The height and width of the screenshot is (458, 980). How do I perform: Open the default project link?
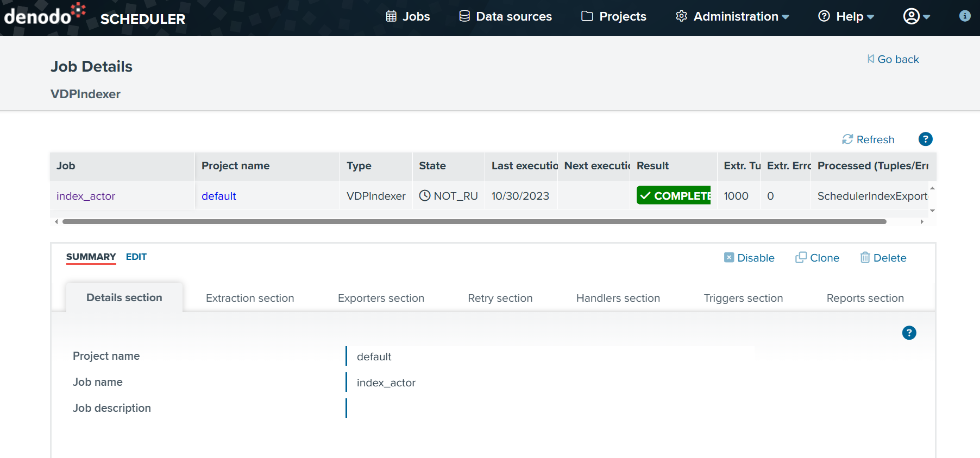pyautogui.click(x=219, y=196)
